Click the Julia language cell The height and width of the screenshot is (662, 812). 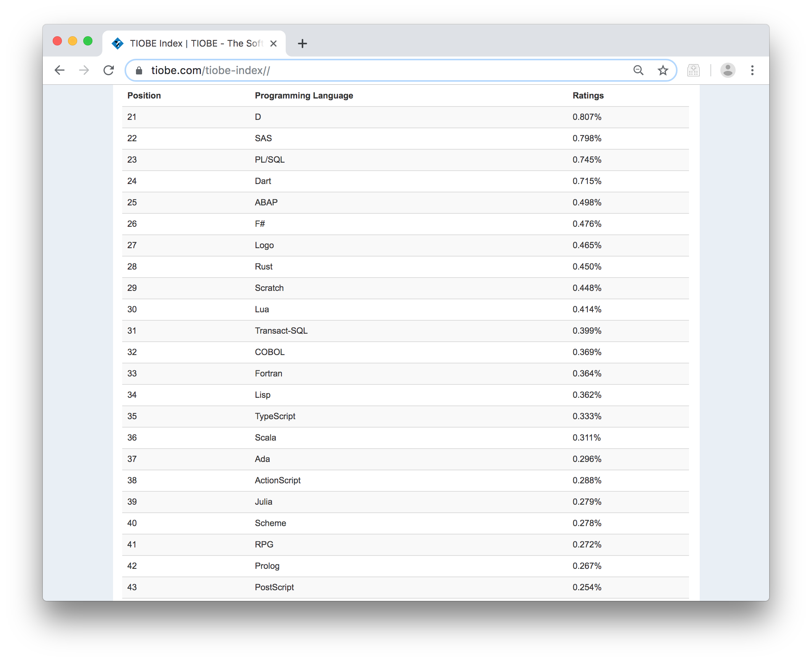pyautogui.click(x=264, y=502)
